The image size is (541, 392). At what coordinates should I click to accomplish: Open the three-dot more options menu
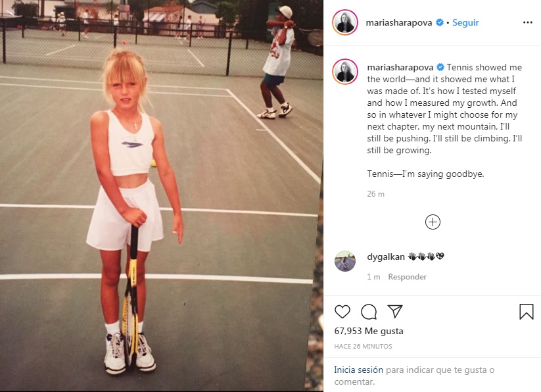[528, 22]
